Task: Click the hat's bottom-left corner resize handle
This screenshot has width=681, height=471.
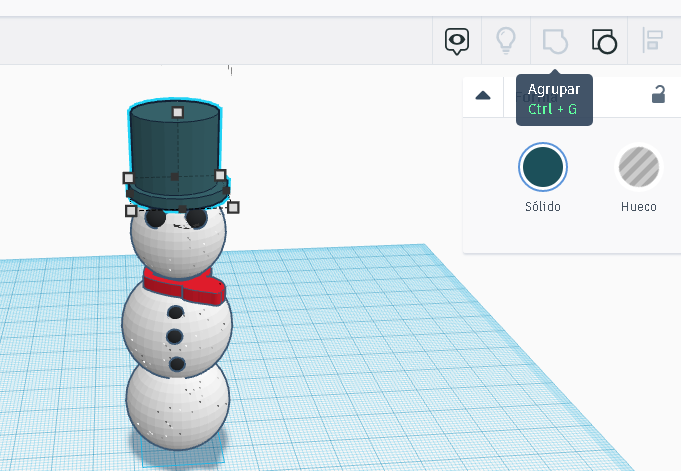Action: 131,211
